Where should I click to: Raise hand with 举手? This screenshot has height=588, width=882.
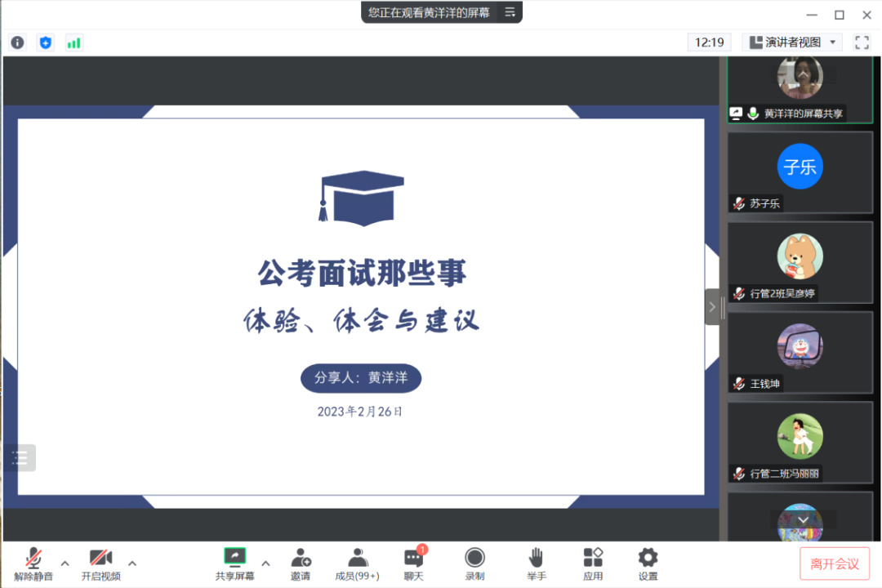(x=536, y=563)
